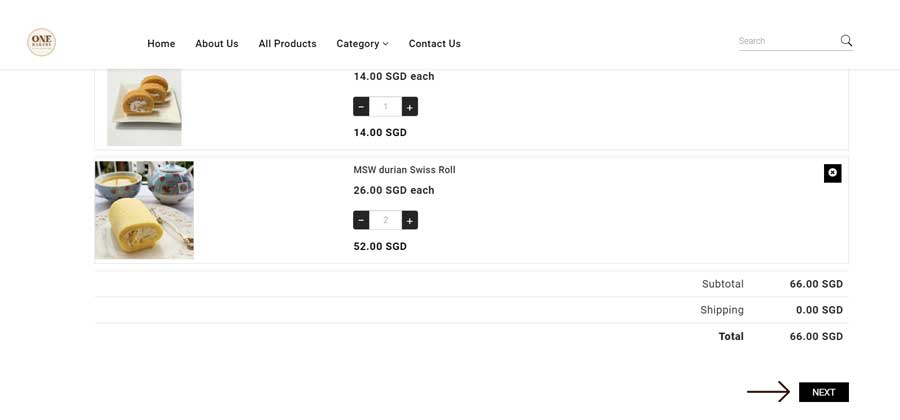Select the quantity field showing 2
The image size is (900, 420).
coord(385,220)
